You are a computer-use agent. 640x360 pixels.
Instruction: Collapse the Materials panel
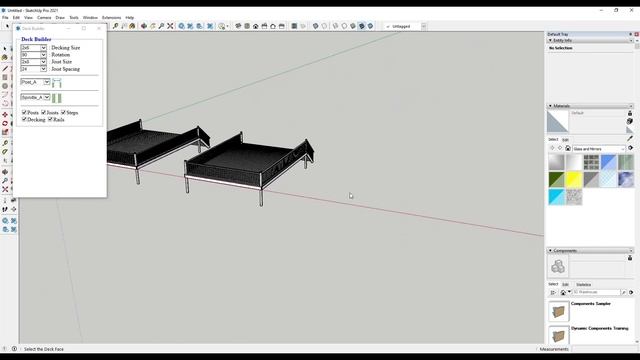point(550,106)
